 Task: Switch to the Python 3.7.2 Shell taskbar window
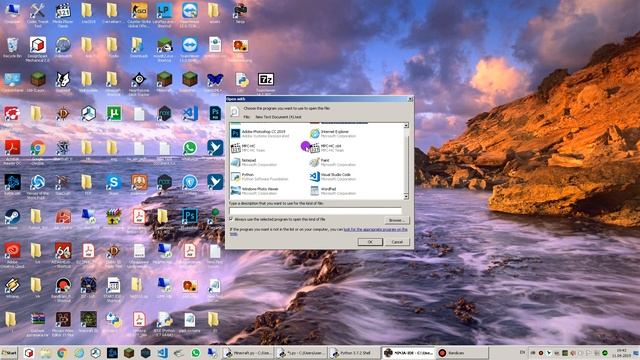[x=354, y=353]
